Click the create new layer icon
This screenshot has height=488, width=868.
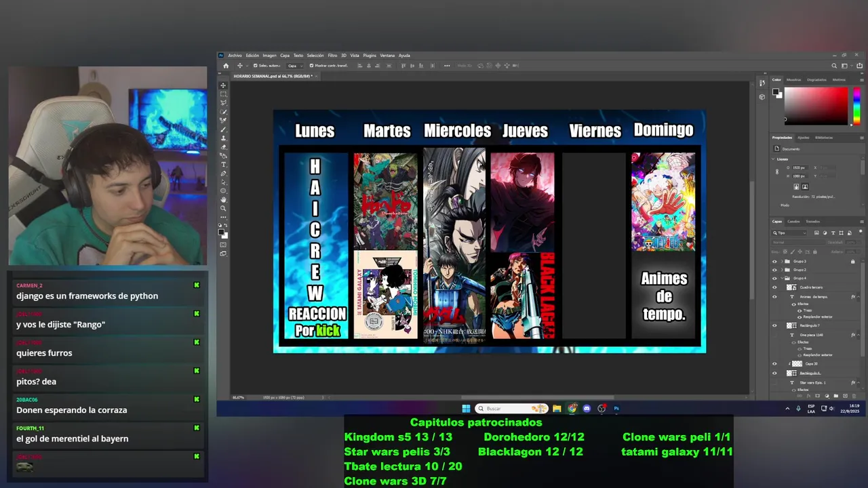tap(845, 396)
